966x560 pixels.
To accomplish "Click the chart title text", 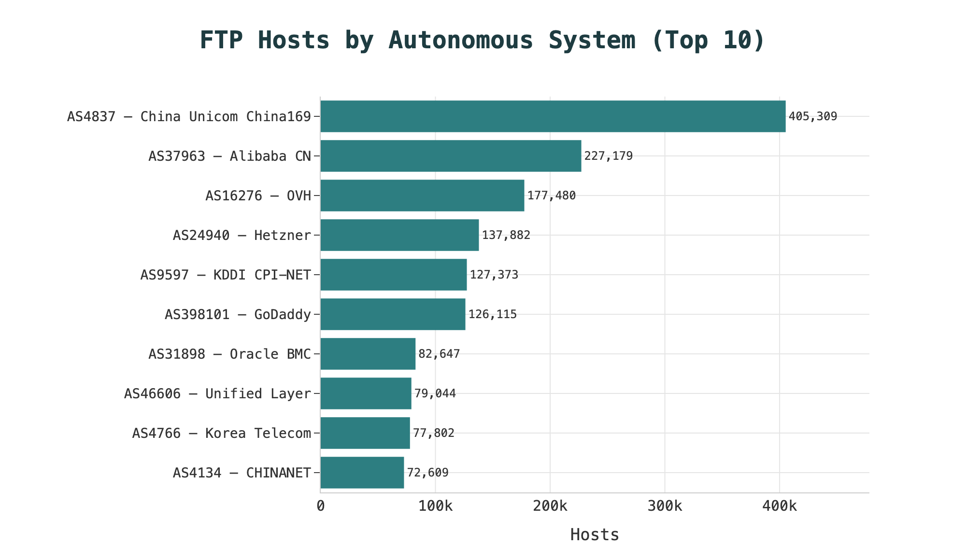I will tap(482, 40).
